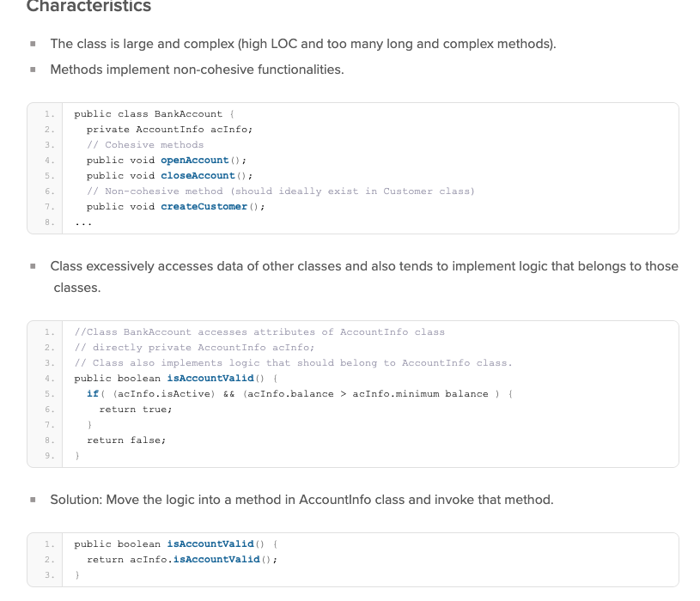Viewport: 700px width, 601px height.
Task: Click the "// Class also implements logic" comment
Action: [293, 362]
